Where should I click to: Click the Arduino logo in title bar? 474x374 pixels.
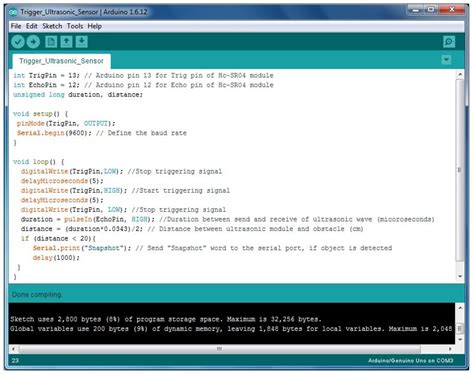(x=13, y=12)
